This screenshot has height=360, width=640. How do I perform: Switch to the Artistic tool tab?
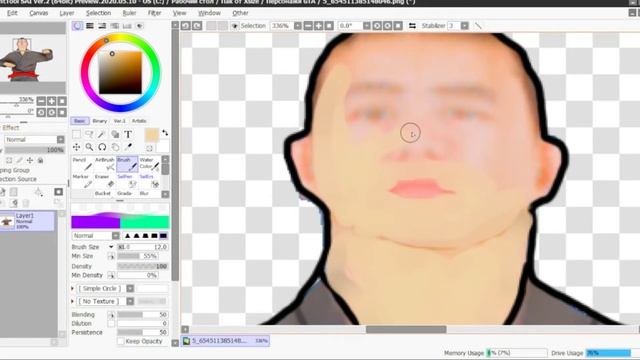139,121
